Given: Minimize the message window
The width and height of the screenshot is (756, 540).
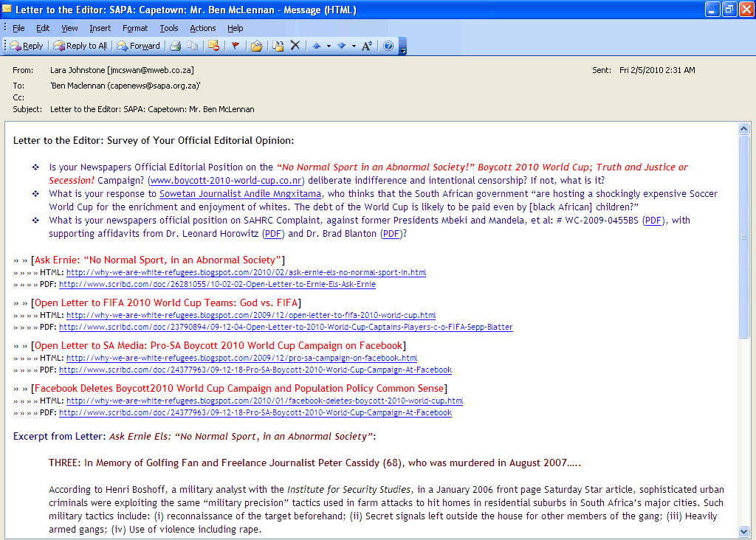Looking at the screenshot, I should tap(712, 9).
